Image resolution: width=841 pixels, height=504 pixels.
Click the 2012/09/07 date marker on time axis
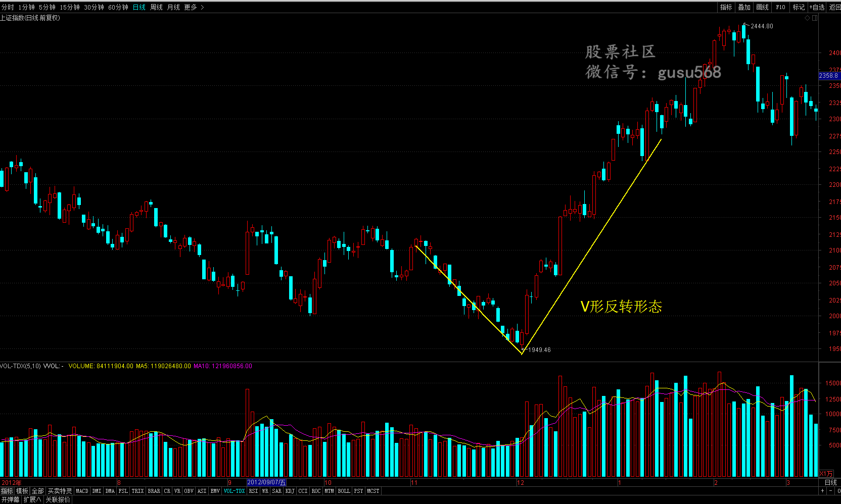(267, 482)
